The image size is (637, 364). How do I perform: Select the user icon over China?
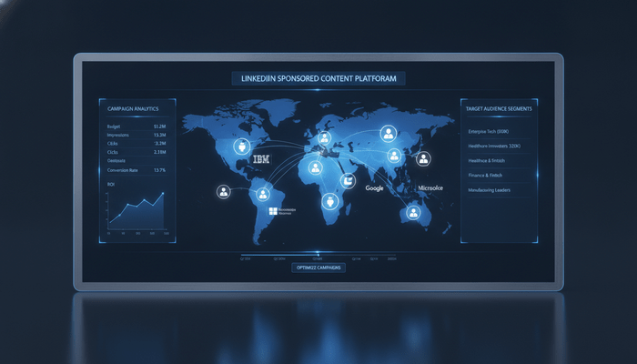[x=394, y=156]
